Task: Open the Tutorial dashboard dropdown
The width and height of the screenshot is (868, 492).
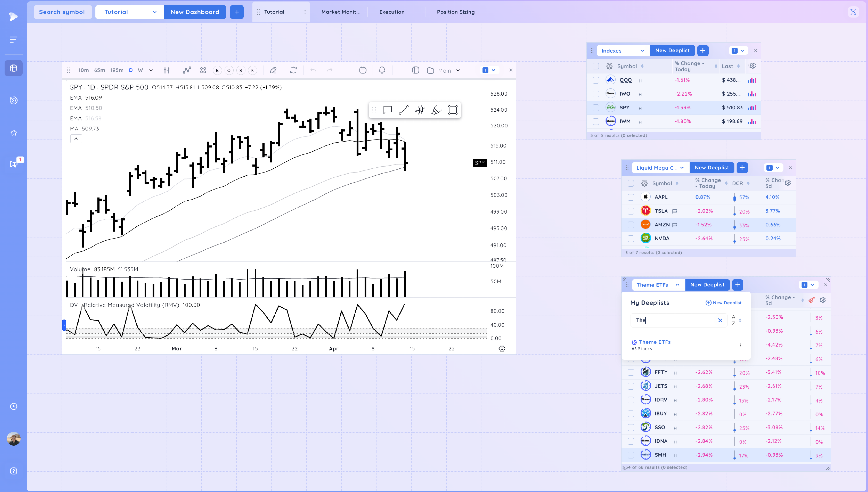Action: pyautogui.click(x=130, y=12)
